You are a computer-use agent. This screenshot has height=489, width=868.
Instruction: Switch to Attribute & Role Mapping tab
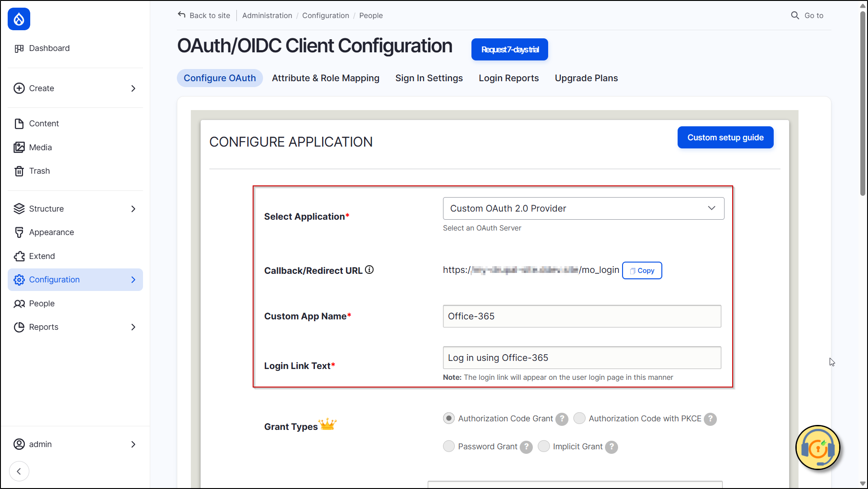click(325, 78)
